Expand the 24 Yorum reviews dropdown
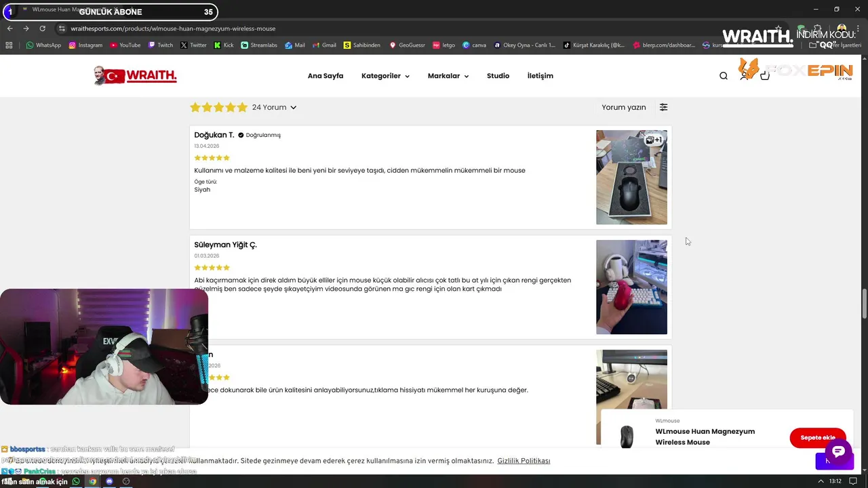Image resolution: width=868 pixels, height=488 pixels. (274, 107)
